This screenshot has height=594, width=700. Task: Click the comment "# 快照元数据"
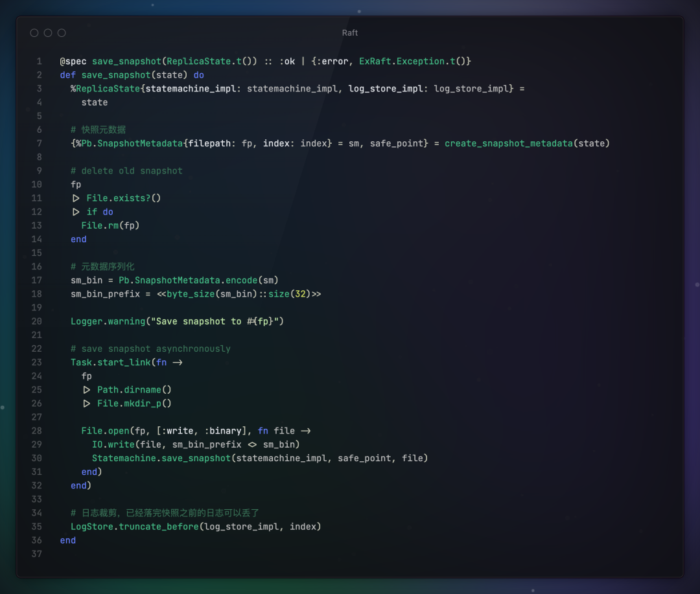point(99,130)
